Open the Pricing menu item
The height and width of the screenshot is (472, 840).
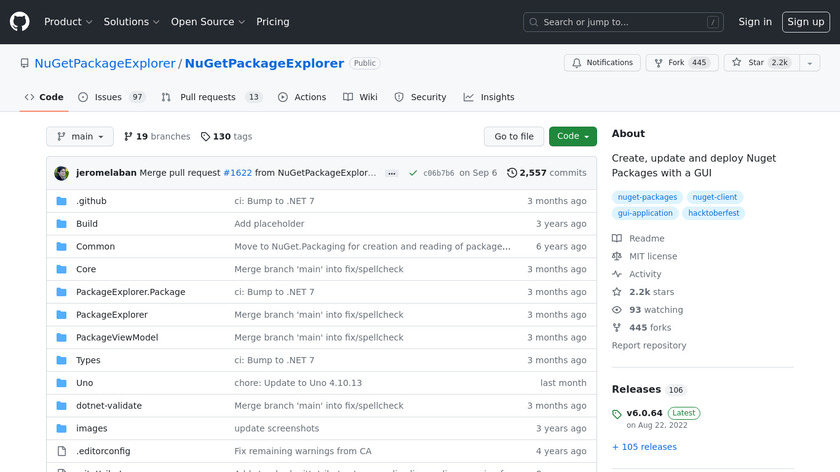(273, 22)
